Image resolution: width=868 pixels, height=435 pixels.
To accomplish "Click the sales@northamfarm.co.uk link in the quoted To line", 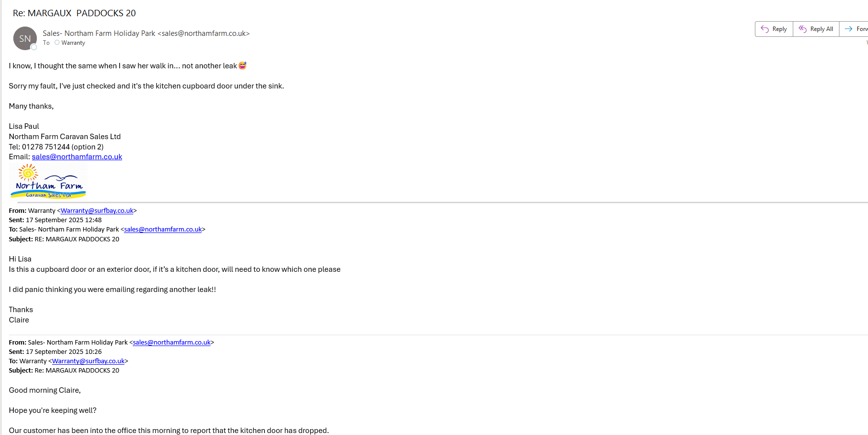I will click(x=163, y=230).
